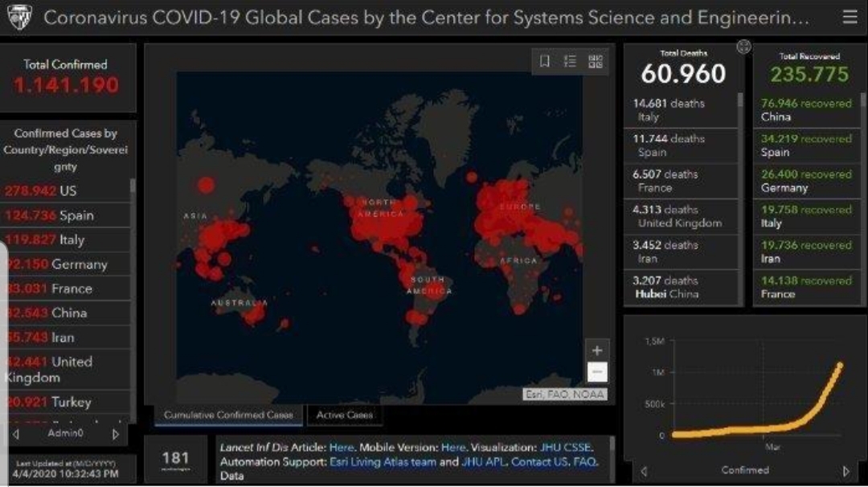
Task: Select Spain in the confirmed cases list
Action: 64,215
